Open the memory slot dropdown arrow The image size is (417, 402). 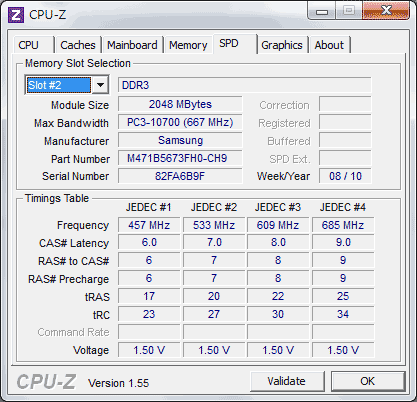[x=100, y=85]
